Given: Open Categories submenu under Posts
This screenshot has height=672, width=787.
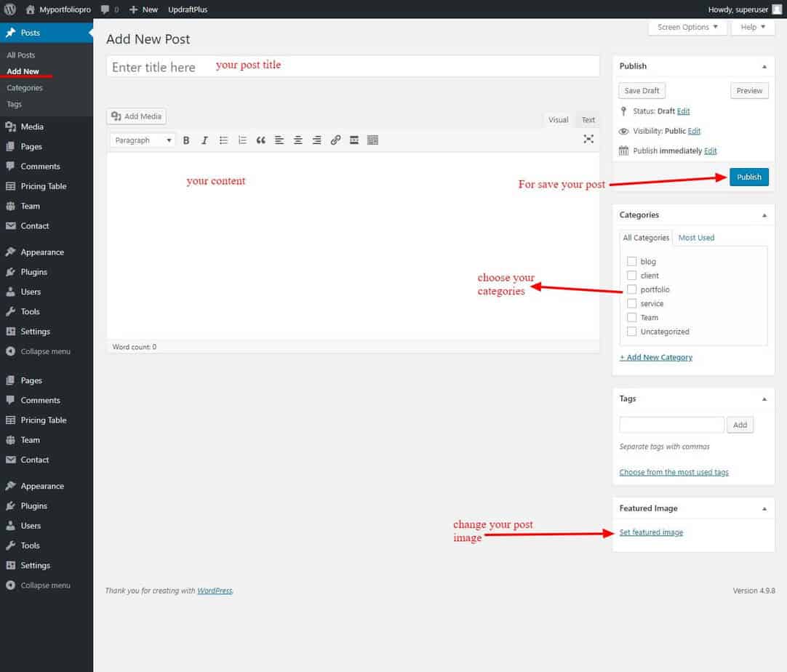Looking at the screenshot, I should coord(25,88).
